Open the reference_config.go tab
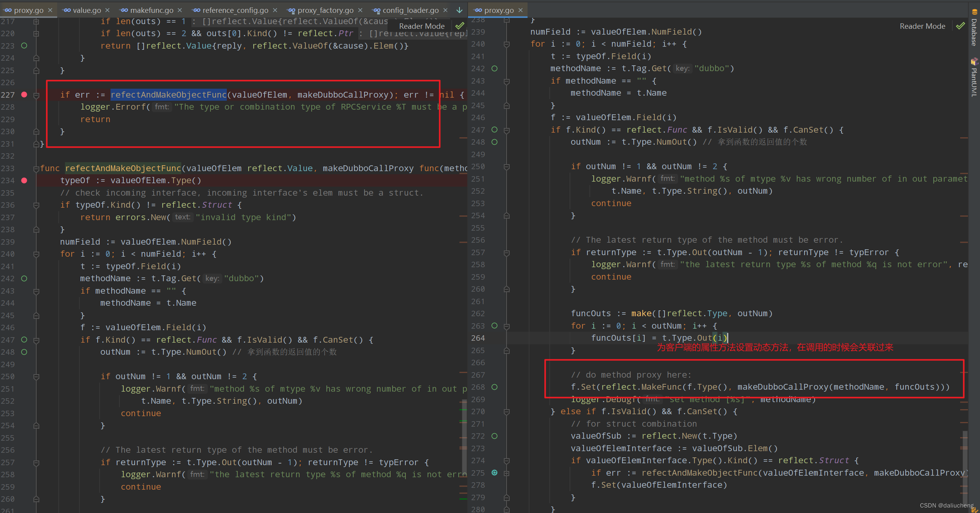Screen dimensions: 980x513 tap(235, 10)
